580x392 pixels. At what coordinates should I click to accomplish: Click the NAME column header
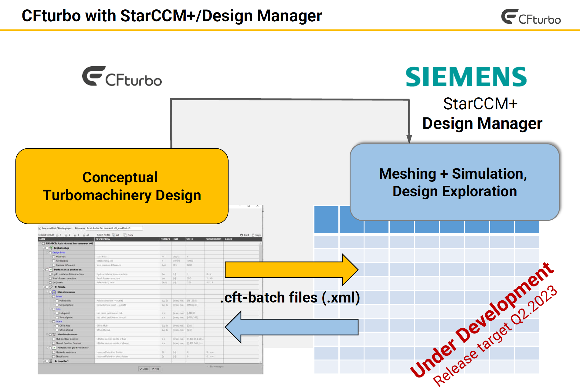tap(66, 239)
